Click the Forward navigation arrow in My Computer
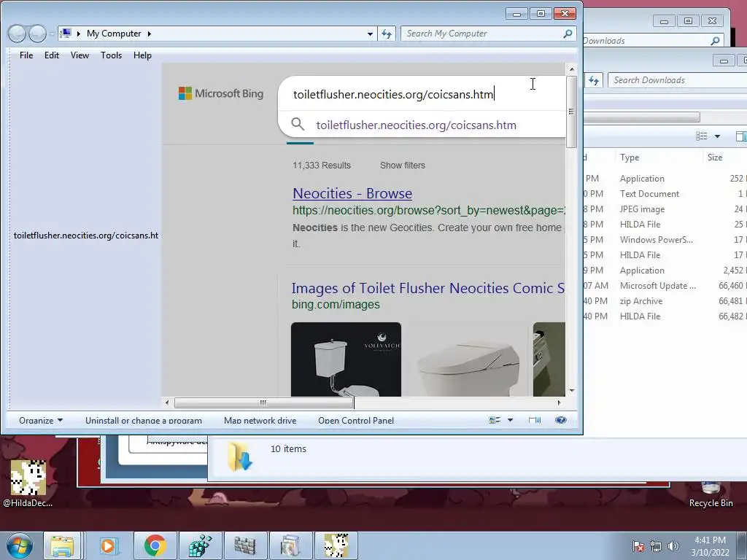747x560 pixels. (37, 34)
